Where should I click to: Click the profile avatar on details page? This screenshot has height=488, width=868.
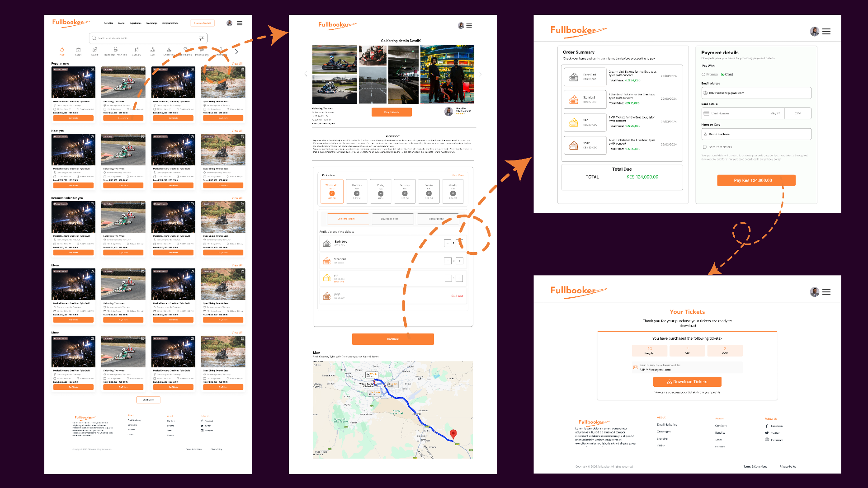point(461,26)
